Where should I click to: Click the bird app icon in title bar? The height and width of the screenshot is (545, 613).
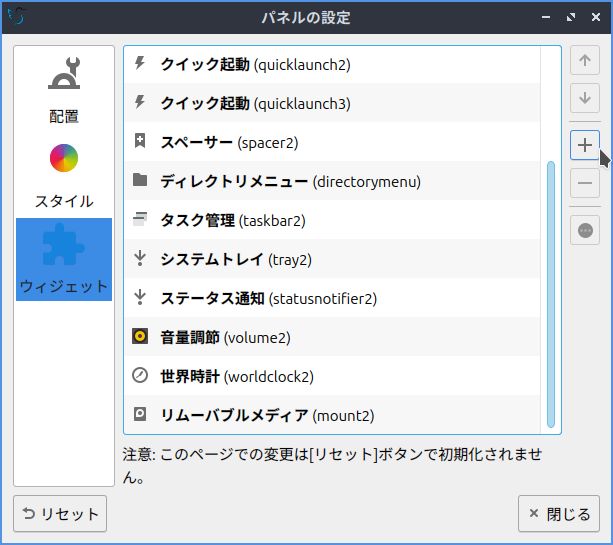pos(16,17)
